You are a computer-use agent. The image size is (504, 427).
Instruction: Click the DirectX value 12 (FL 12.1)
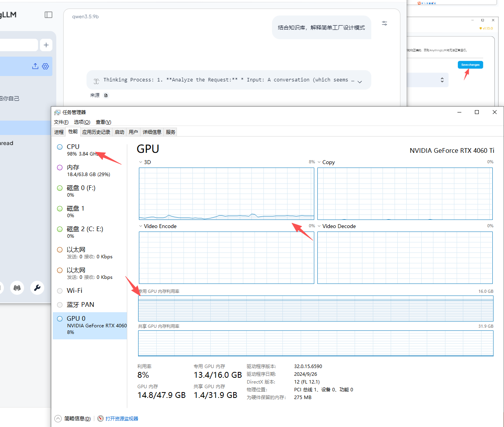pos(307,382)
